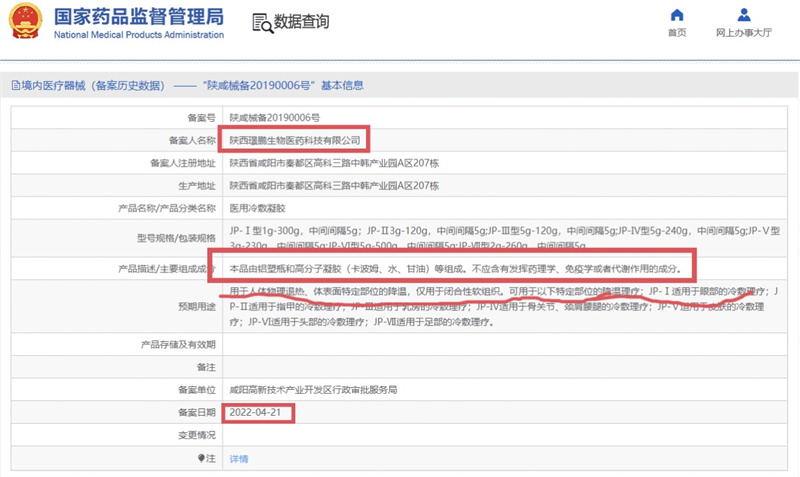Open the 数据查询 section label
Screen dimensions: 800x477
click(x=301, y=22)
